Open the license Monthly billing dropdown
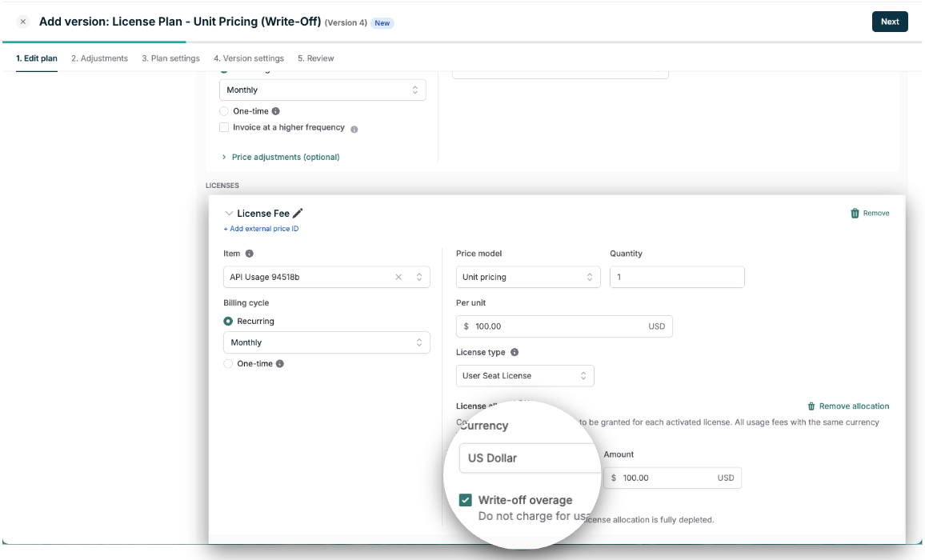Image resolution: width=925 pixels, height=560 pixels. pyautogui.click(x=326, y=342)
